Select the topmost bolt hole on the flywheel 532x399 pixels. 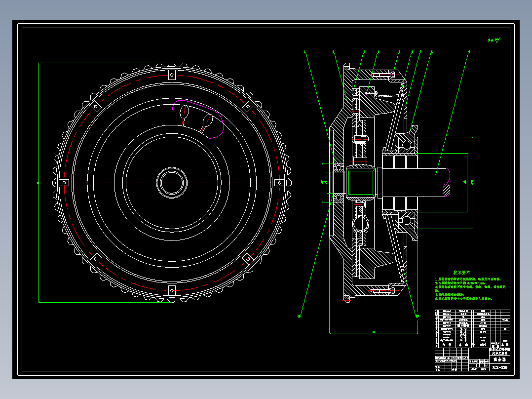point(172,75)
